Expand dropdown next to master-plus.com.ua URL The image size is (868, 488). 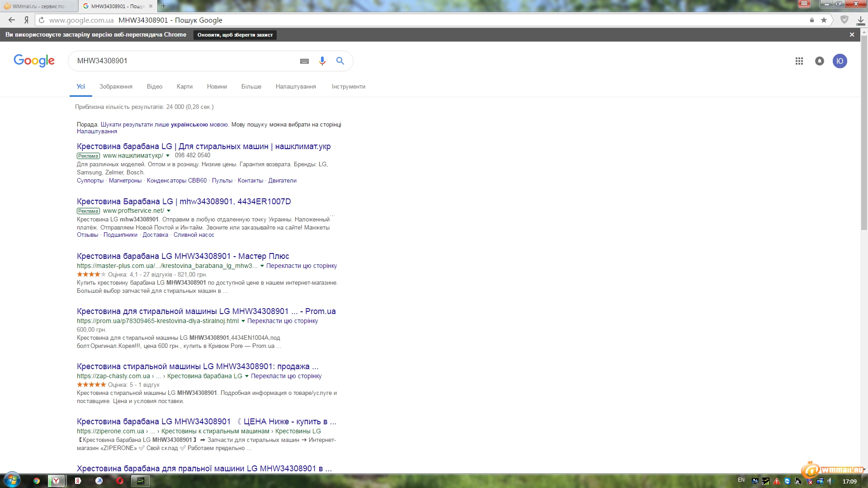(x=262, y=266)
